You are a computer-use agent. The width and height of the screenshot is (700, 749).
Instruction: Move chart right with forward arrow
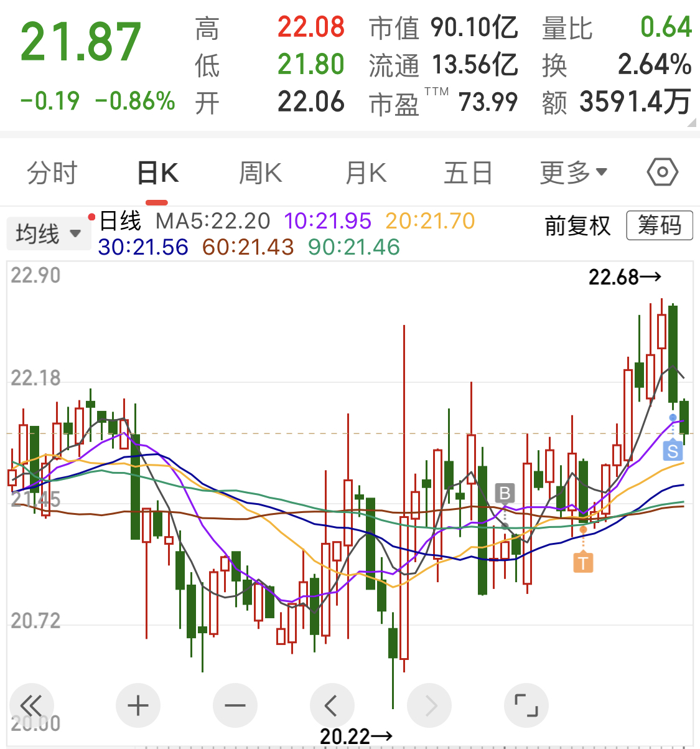[x=429, y=705]
